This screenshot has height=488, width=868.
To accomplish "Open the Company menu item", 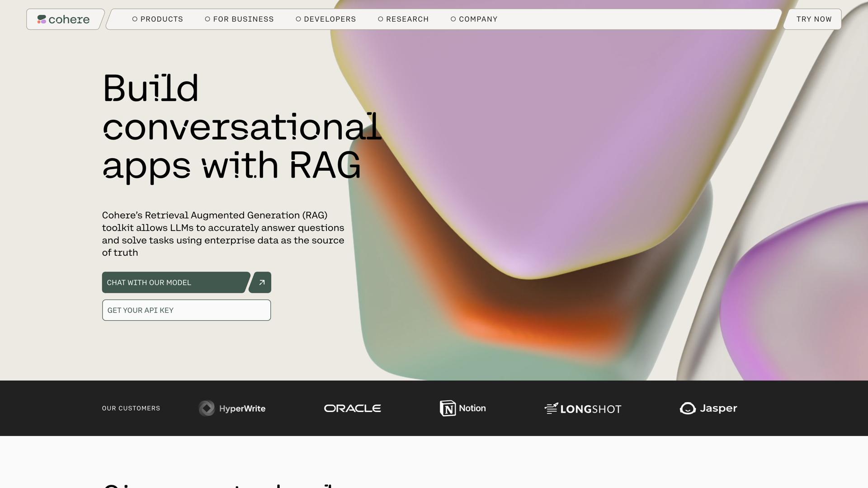I will click(x=478, y=19).
